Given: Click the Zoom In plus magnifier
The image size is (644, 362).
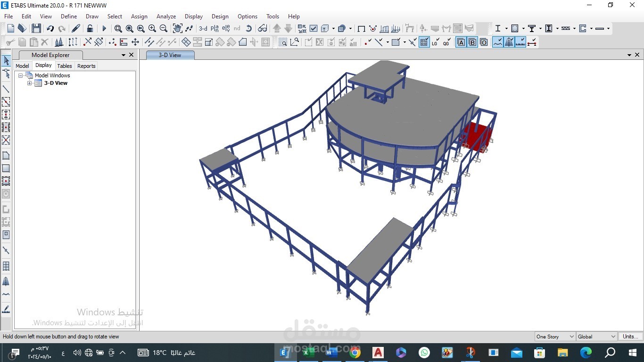Looking at the screenshot, I should tap(152, 29).
